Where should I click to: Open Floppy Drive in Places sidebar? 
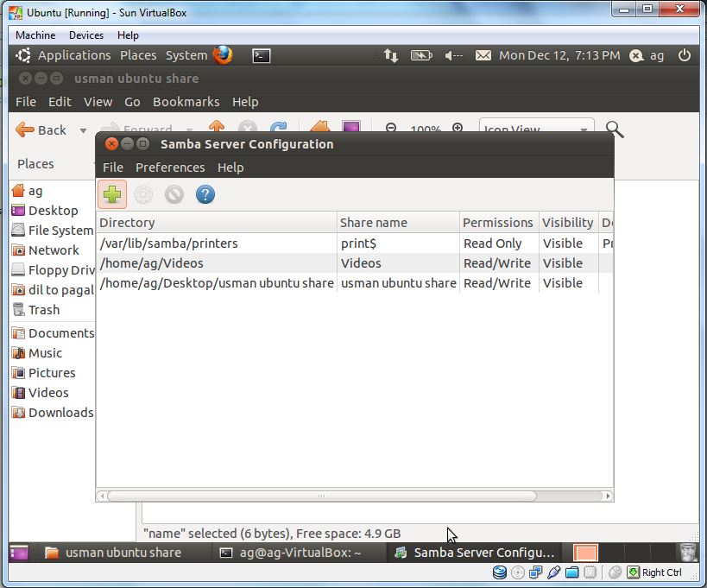(x=53, y=270)
